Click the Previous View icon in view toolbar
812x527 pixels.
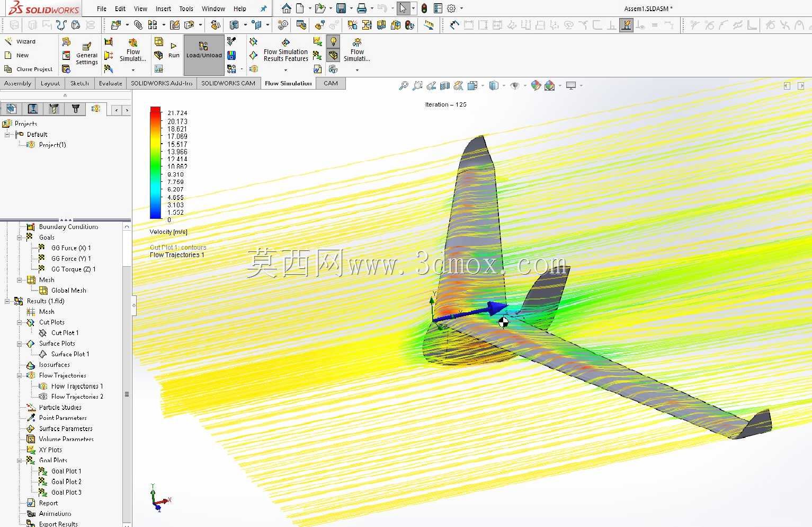(431, 85)
